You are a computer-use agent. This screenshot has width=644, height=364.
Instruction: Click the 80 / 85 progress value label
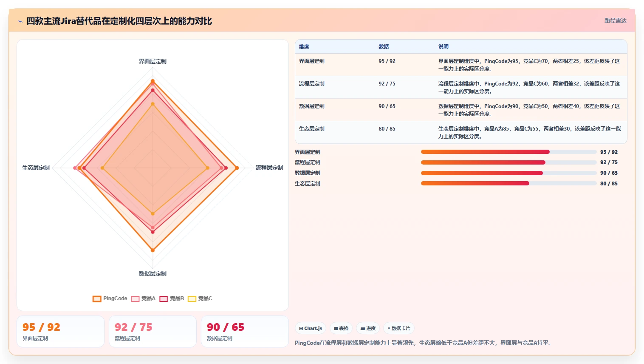pos(609,184)
